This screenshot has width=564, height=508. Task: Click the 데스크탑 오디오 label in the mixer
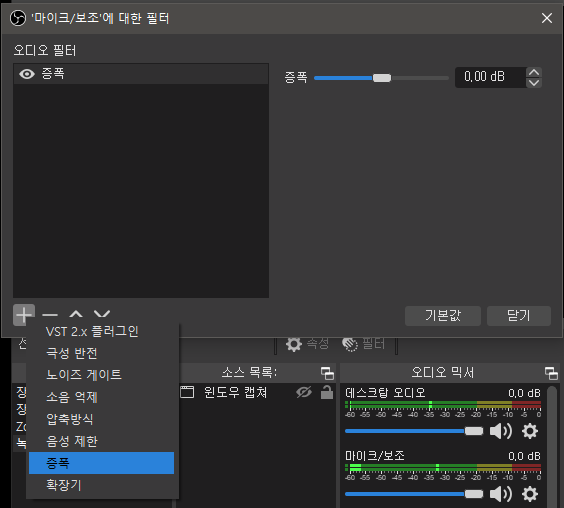click(x=385, y=393)
